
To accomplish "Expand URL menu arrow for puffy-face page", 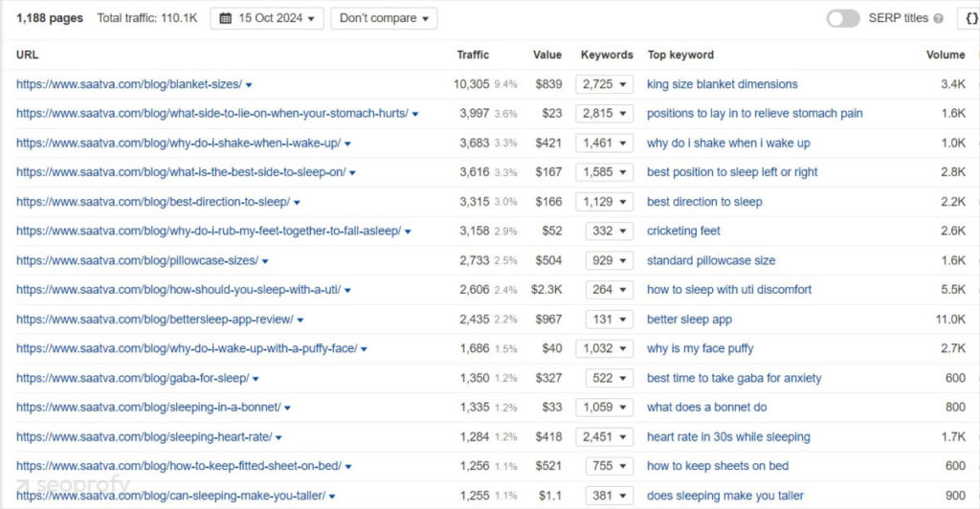I will coord(364,350).
